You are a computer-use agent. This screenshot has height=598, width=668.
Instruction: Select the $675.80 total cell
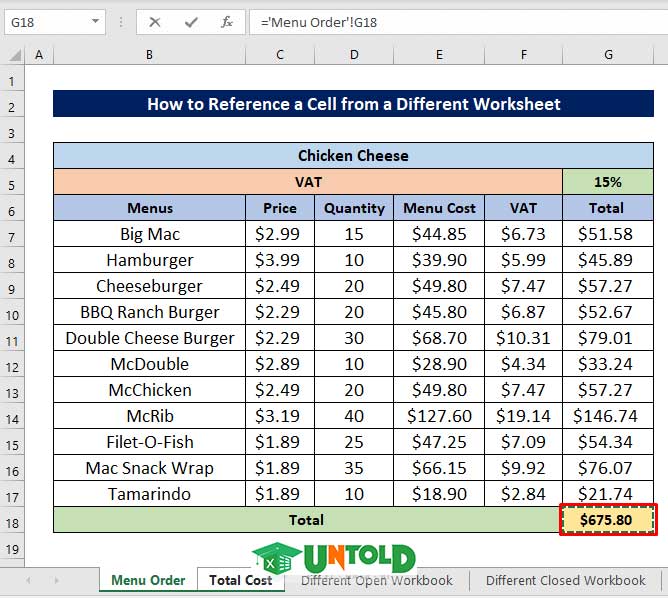coord(608,520)
